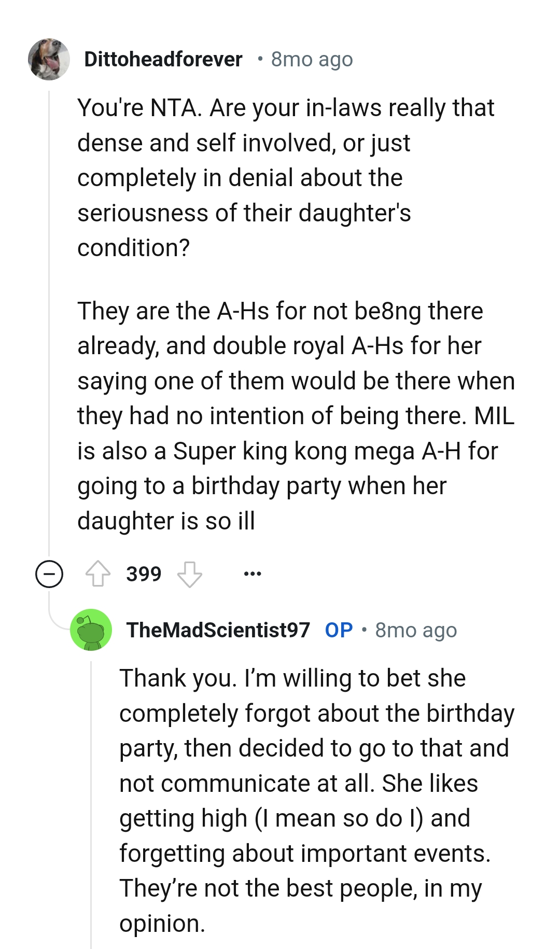Upvote the Dittoheadforever comment
The width and height of the screenshot is (560, 949).
97,574
